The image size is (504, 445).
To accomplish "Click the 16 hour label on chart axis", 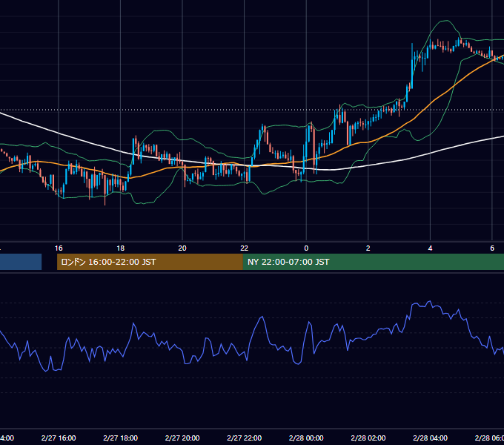I will (59, 248).
